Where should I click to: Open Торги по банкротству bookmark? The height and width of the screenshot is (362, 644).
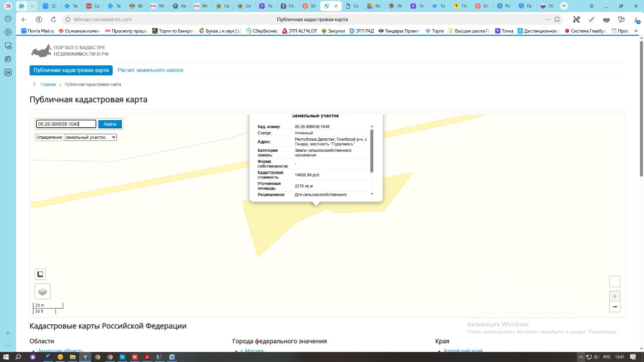click(173, 31)
